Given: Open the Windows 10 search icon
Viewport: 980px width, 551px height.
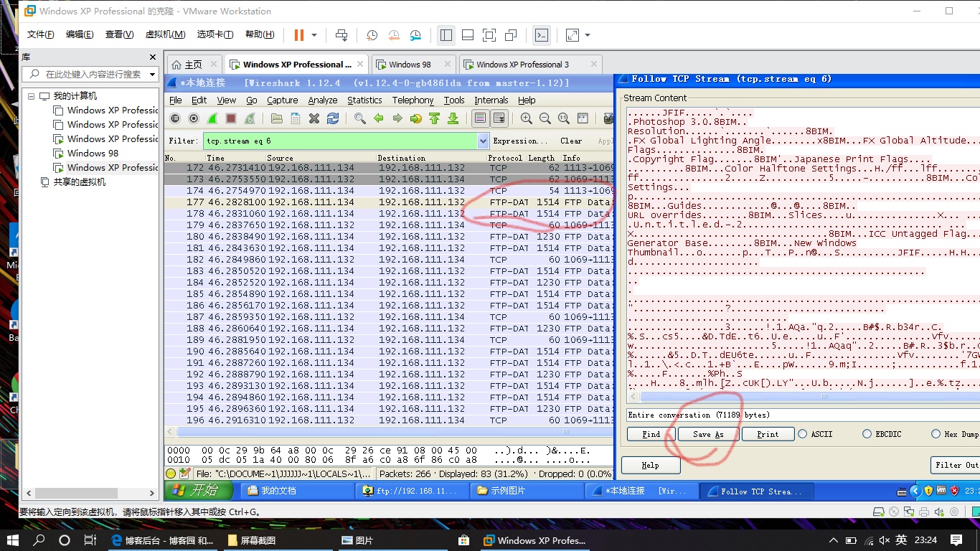Looking at the screenshot, I should click(39, 540).
